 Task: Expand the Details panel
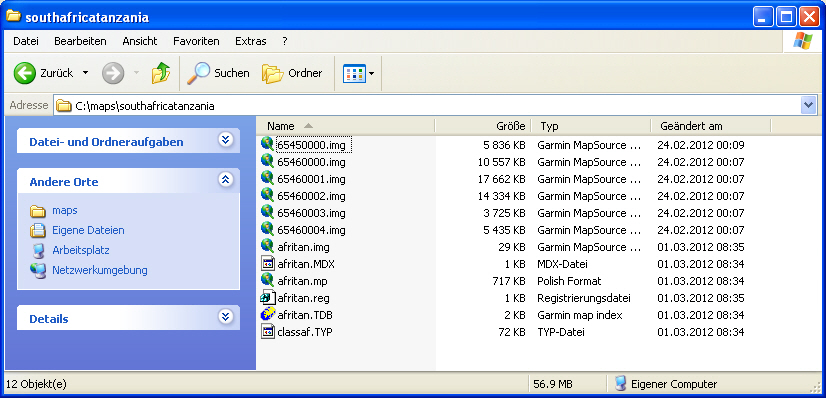tap(225, 316)
